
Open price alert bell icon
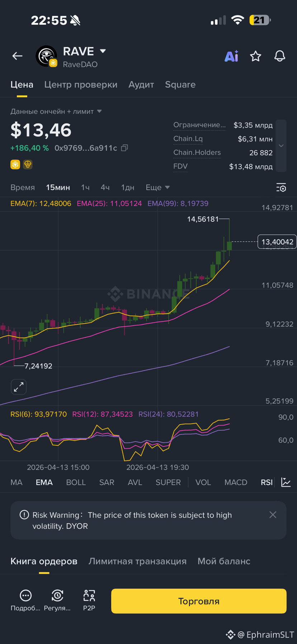[280, 56]
